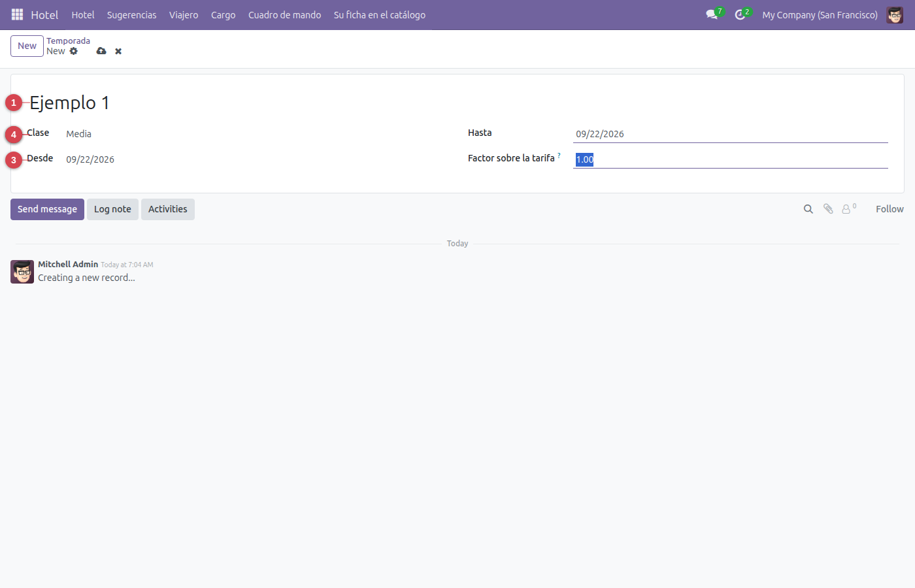Screen dimensions: 915x588
Task: Switch company via My Company (San Francisco)
Action: (820, 14)
